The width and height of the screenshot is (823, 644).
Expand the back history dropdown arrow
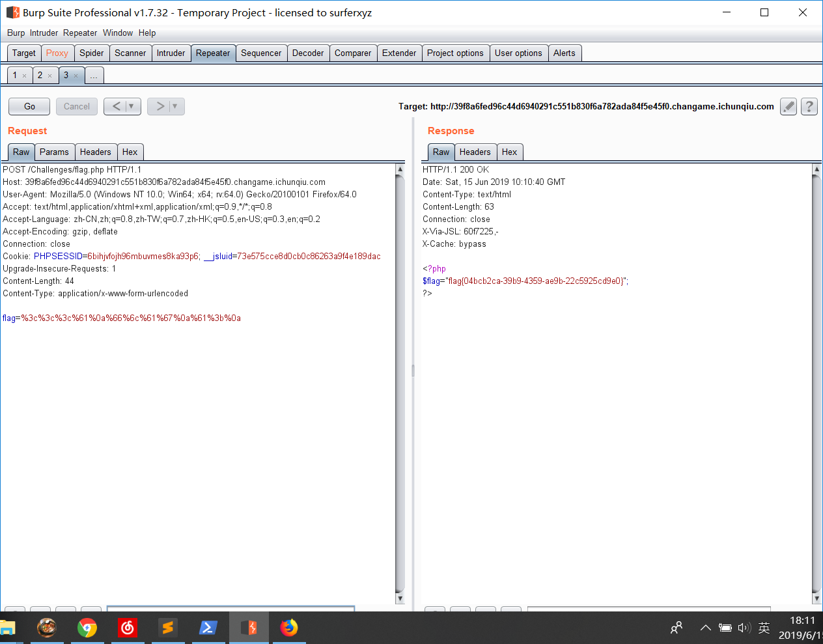[x=132, y=106]
